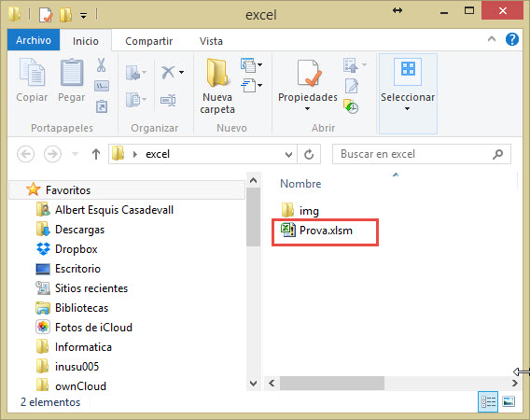Click the refresh button beside address bar
Screen dimensions: 530x420
tap(309, 154)
